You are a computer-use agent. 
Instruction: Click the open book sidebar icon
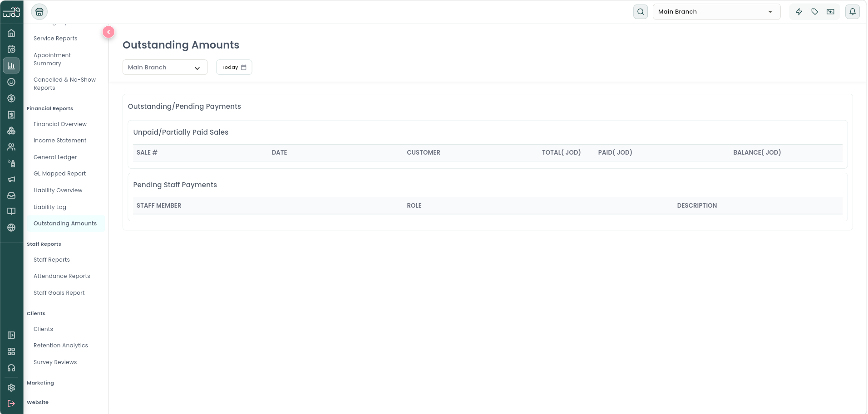coord(11,211)
